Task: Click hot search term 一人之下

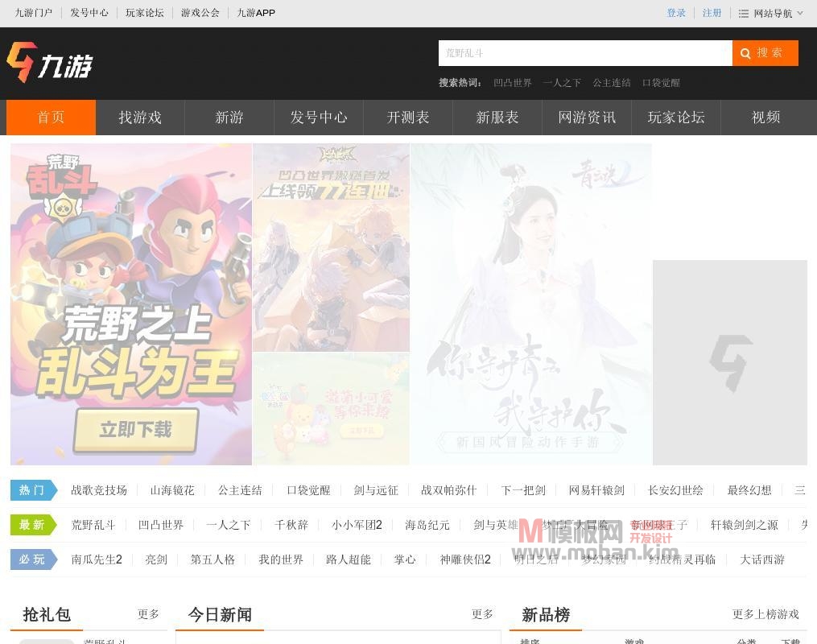Action: (562, 83)
